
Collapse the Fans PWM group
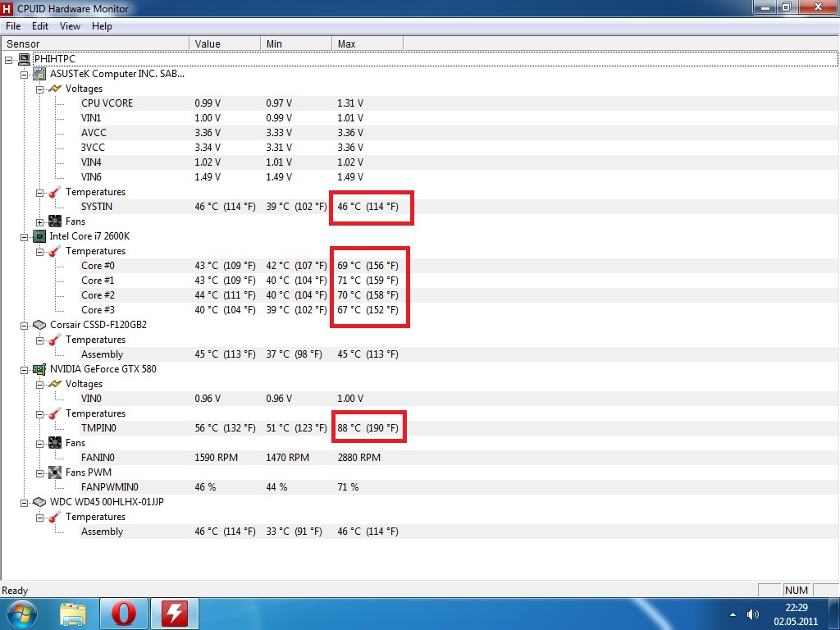coord(39,473)
